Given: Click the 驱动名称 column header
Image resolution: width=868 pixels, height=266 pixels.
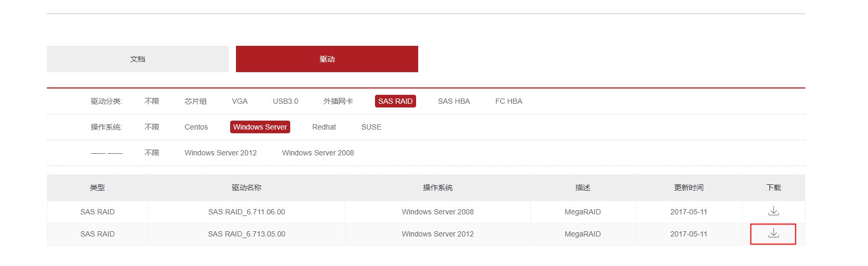Looking at the screenshot, I should coord(246,188).
